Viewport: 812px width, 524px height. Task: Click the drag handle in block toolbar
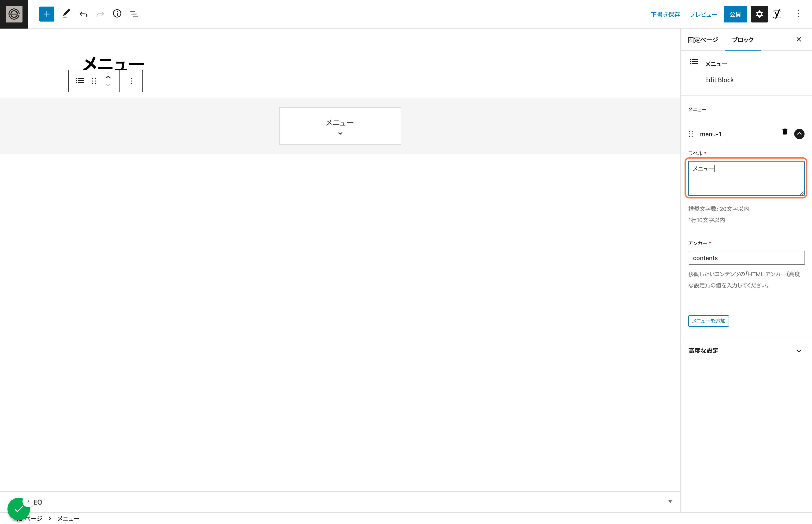pyautogui.click(x=94, y=81)
